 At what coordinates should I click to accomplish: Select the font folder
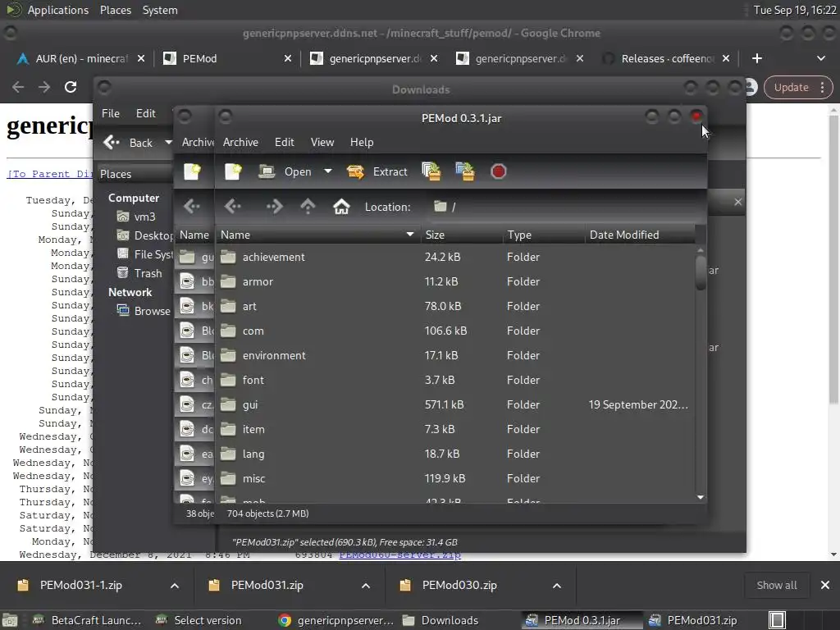tap(455, 381)
